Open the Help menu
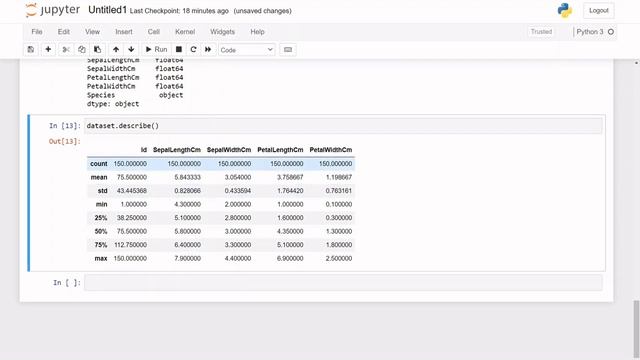 [257, 31]
